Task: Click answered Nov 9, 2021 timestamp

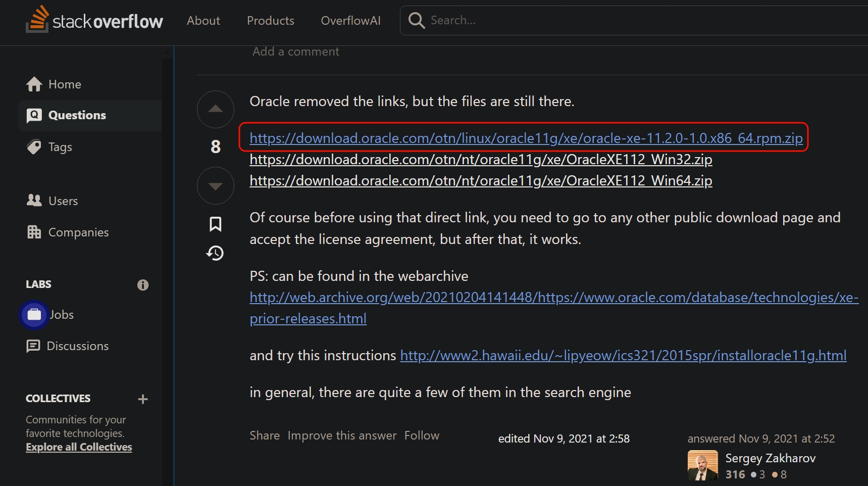Action: (x=761, y=439)
